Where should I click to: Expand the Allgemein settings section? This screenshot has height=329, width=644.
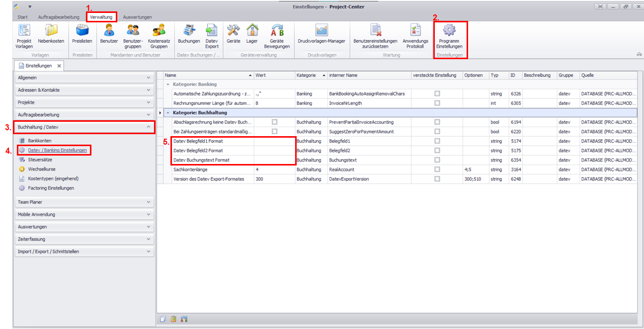pos(83,78)
